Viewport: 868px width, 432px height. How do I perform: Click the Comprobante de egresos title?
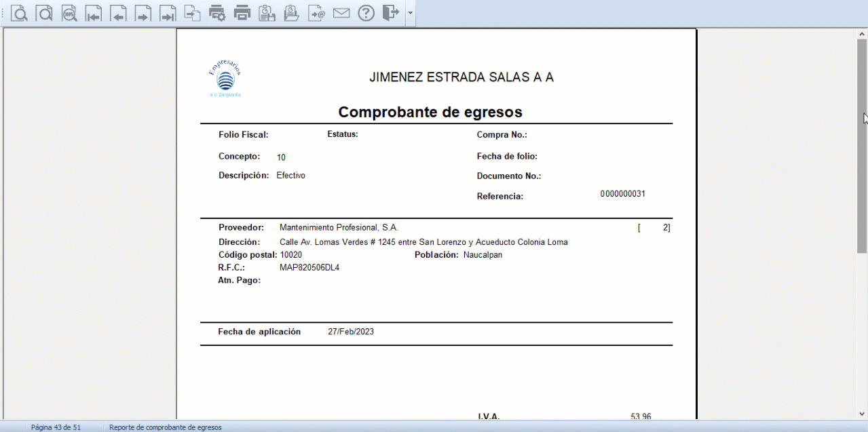tap(430, 112)
